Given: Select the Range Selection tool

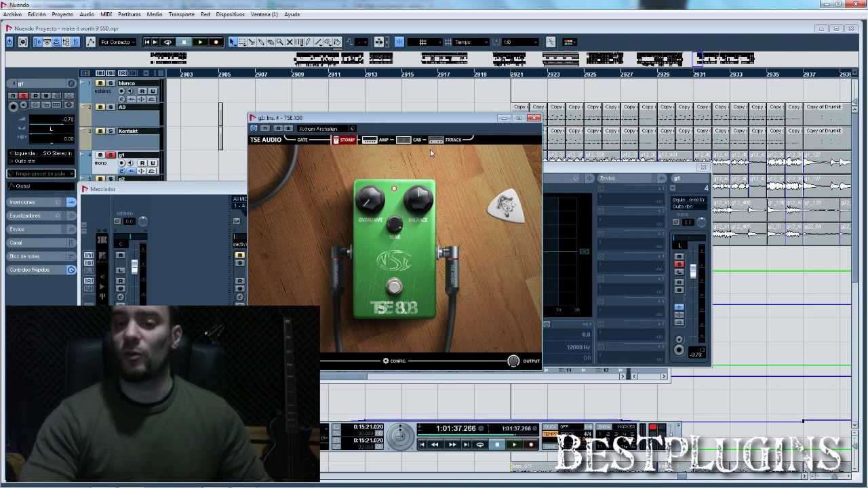Looking at the screenshot, I should 242,42.
